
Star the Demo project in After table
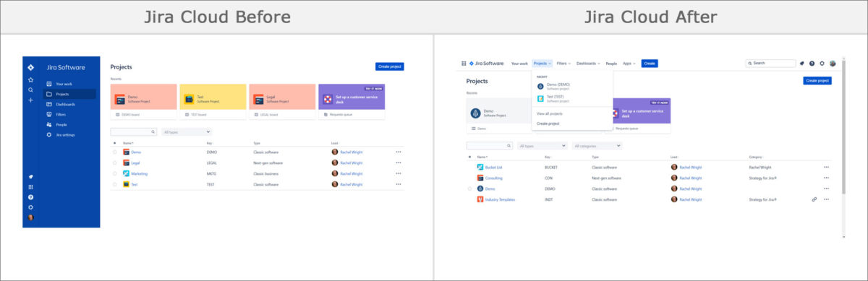click(x=470, y=189)
